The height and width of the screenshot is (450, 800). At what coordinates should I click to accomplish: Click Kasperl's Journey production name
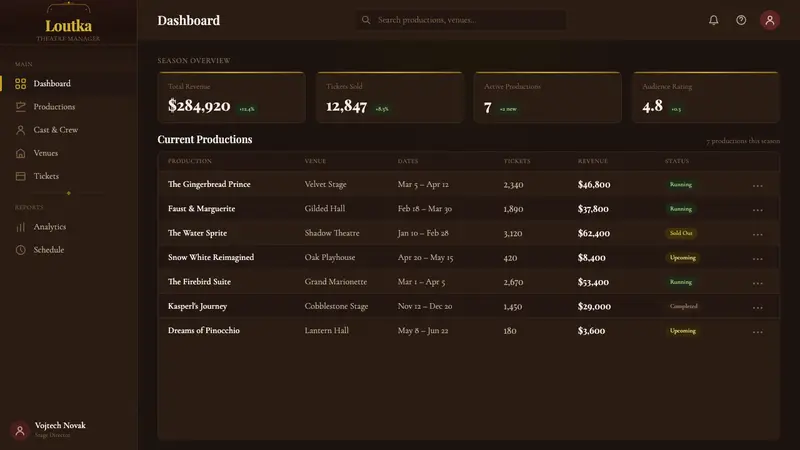click(197, 306)
